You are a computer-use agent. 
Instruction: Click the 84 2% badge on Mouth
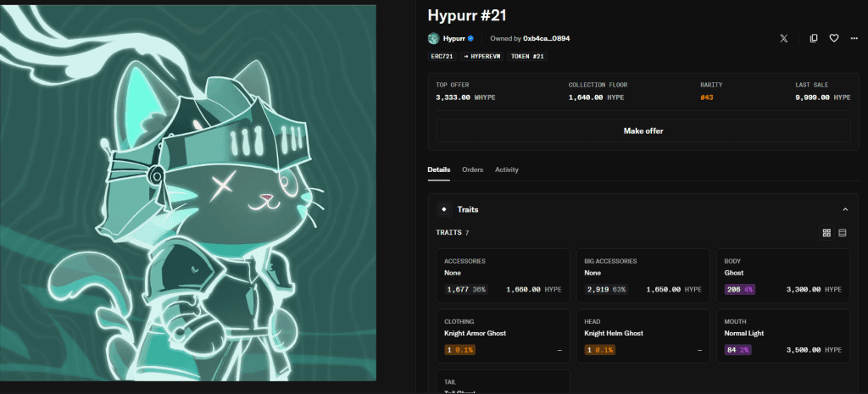pos(737,350)
